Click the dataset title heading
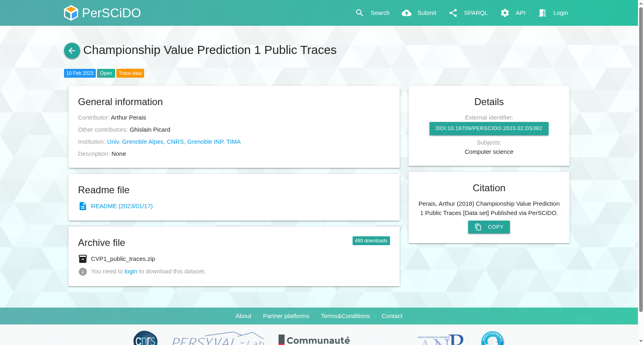 [x=210, y=50]
